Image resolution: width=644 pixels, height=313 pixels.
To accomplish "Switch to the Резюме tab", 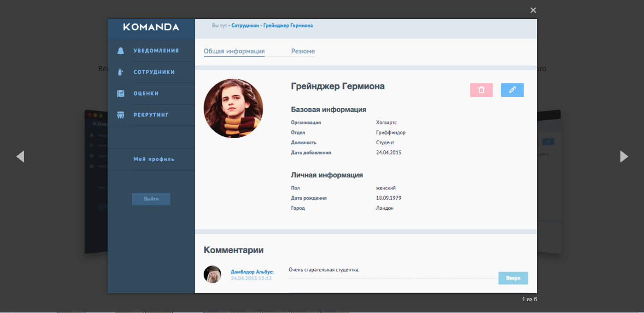I will [x=303, y=51].
